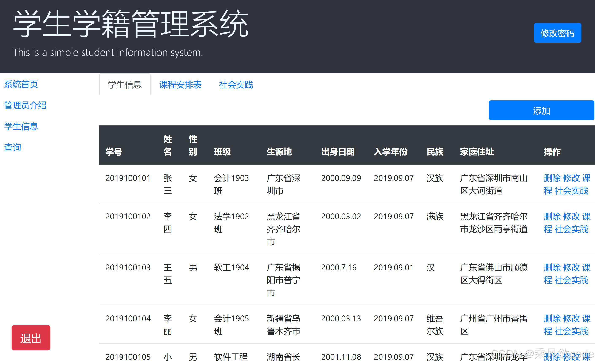Screen dimensions: 595x364
Task: Click the 修改密码 button
Action: pyautogui.click(x=557, y=33)
